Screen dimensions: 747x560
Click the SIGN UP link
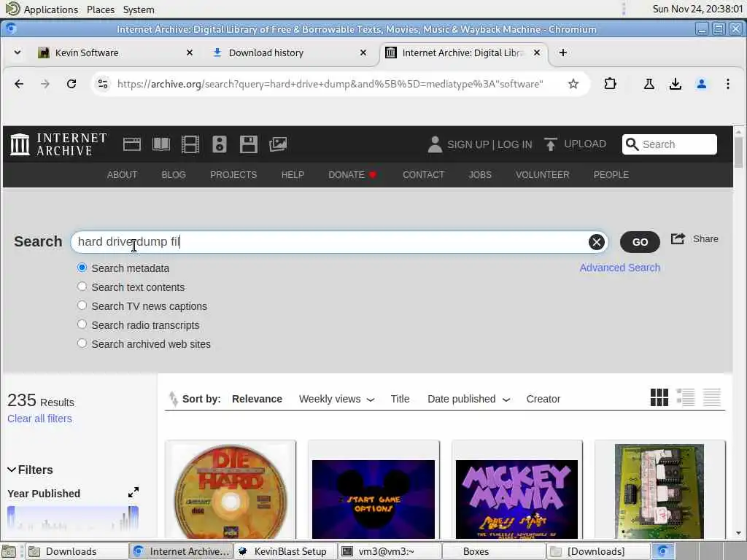tap(468, 144)
